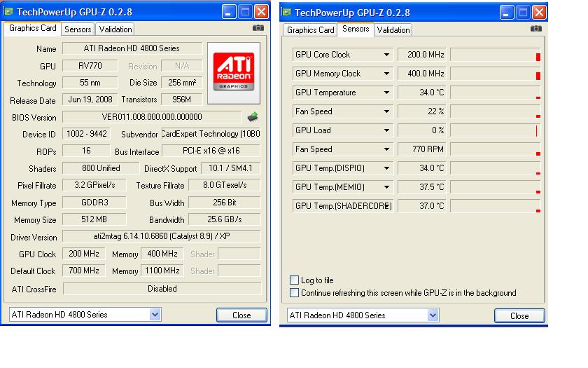Switch to Validation tab in left window
This screenshot has width=588, height=368.
115,29
